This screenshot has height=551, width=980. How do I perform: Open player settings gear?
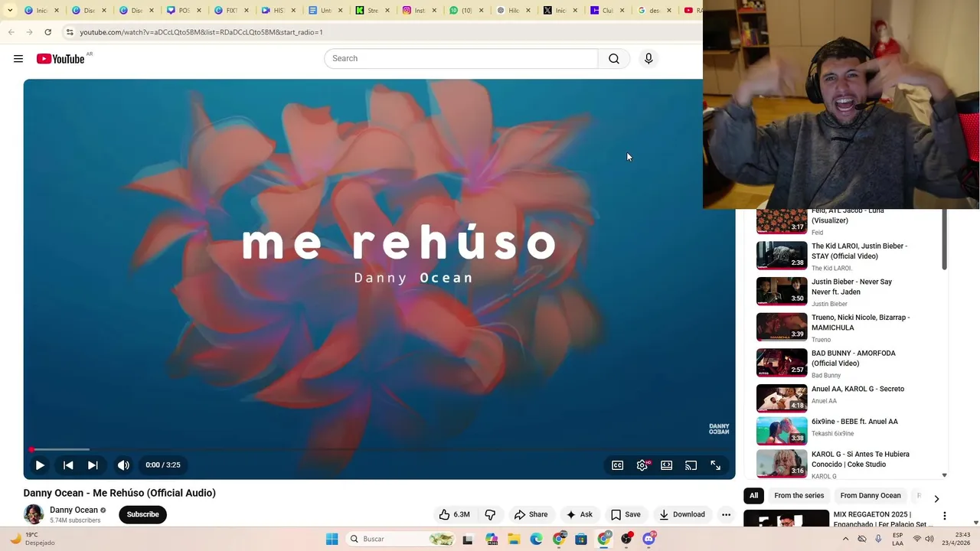pyautogui.click(x=642, y=465)
